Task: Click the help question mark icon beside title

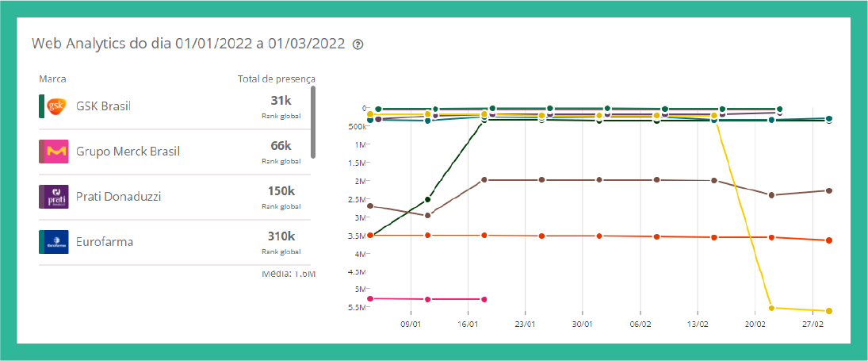Action: tap(358, 44)
